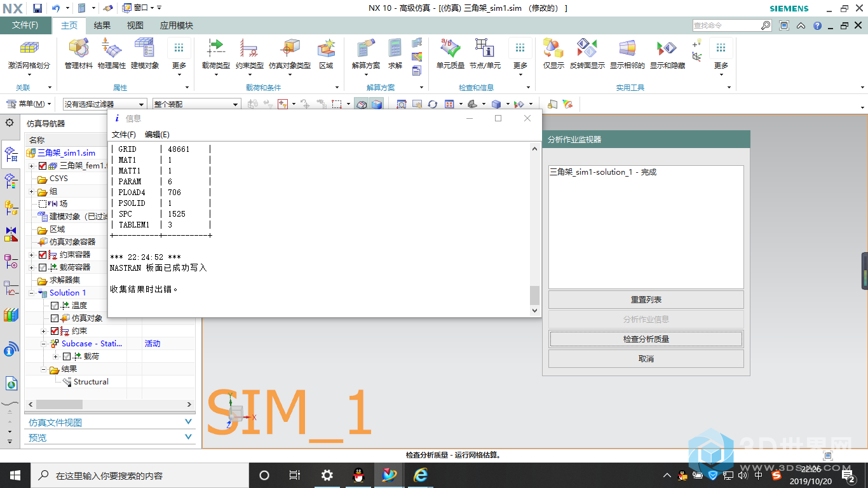Click navigator horizontal scrollbar thumb
This screenshot has width=868, height=488.
(59, 404)
